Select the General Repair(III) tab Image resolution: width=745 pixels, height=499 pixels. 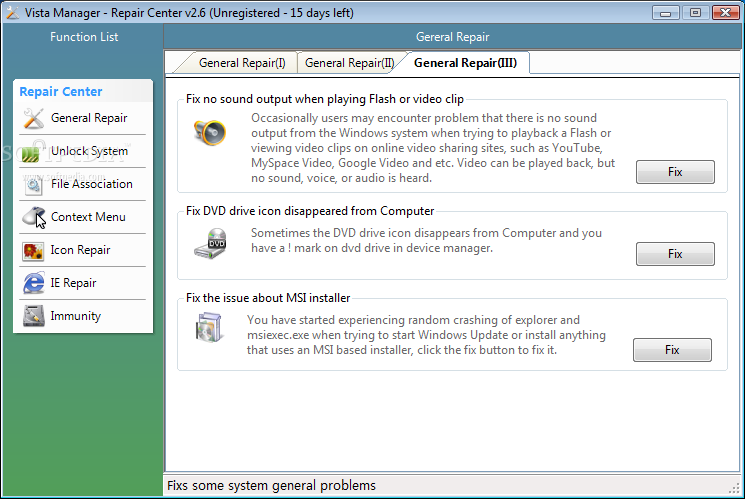coord(465,63)
